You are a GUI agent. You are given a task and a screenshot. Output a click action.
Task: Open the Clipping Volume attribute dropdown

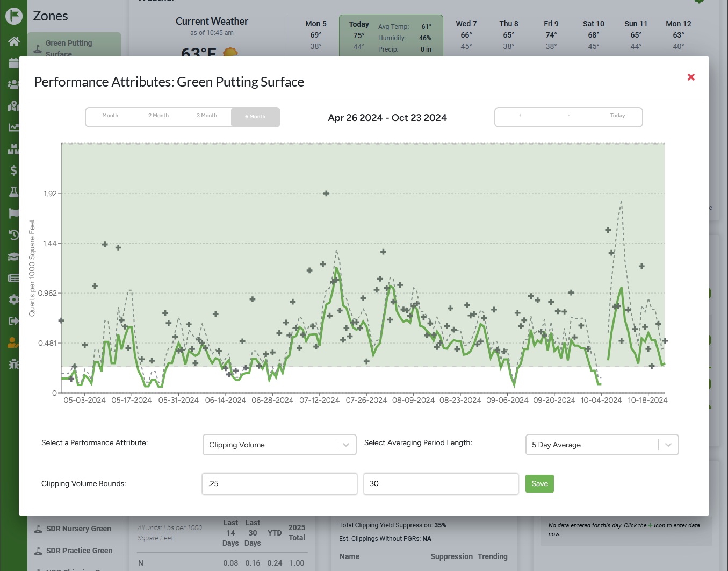click(x=279, y=445)
